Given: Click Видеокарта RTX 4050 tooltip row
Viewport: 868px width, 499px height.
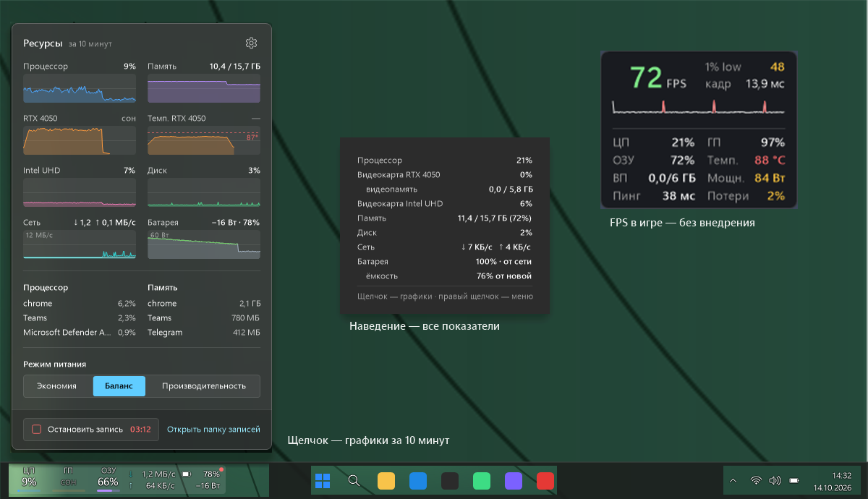Looking at the screenshot, I should (445, 175).
